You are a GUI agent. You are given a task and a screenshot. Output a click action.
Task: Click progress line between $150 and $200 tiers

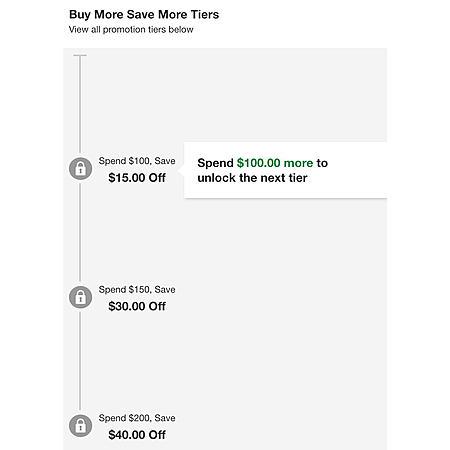point(80,361)
